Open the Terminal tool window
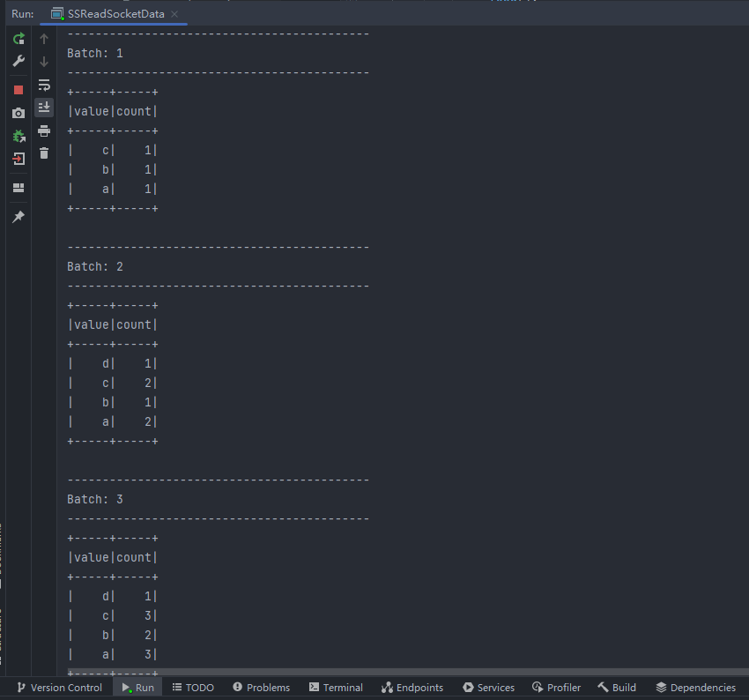This screenshot has height=700, width=749. [336, 688]
